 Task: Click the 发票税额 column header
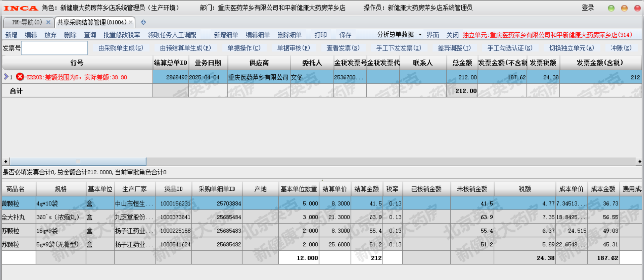click(x=543, y=63)
